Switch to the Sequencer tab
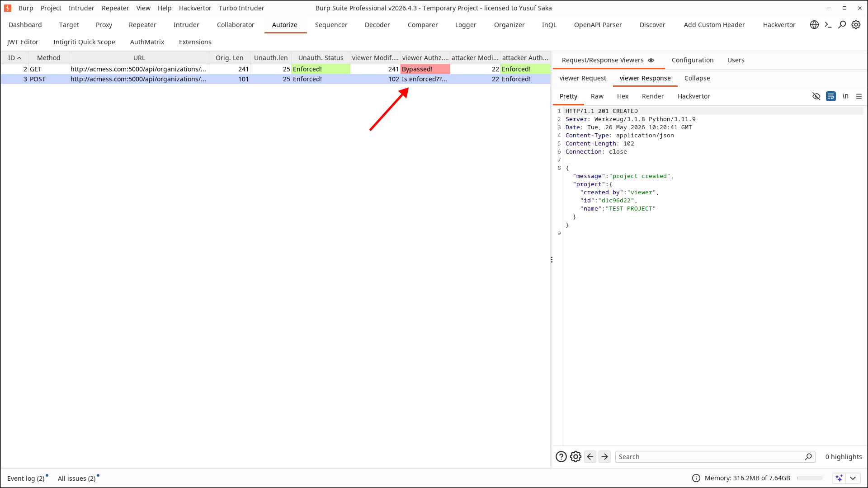The image size is (868, 488). click(x=331, y=25)
